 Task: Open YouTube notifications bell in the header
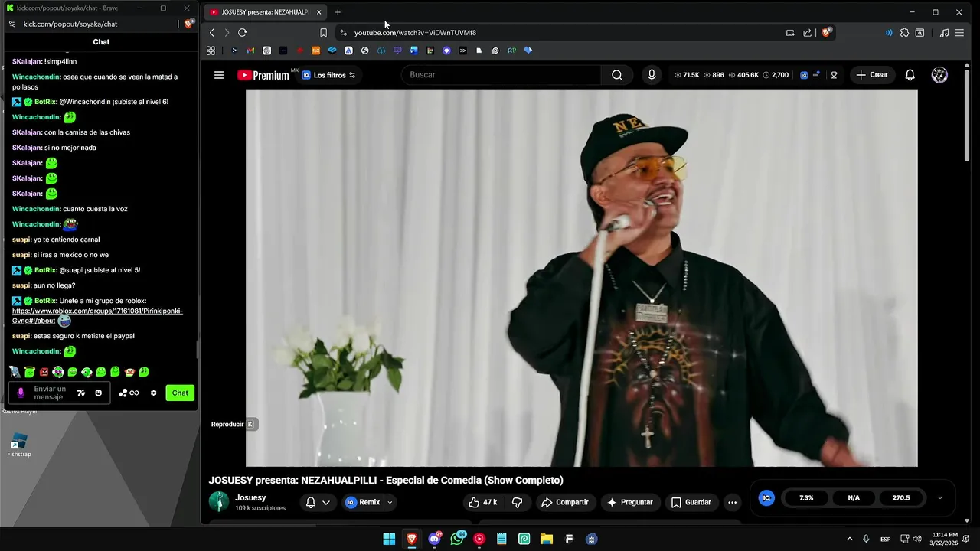[910, 75]
